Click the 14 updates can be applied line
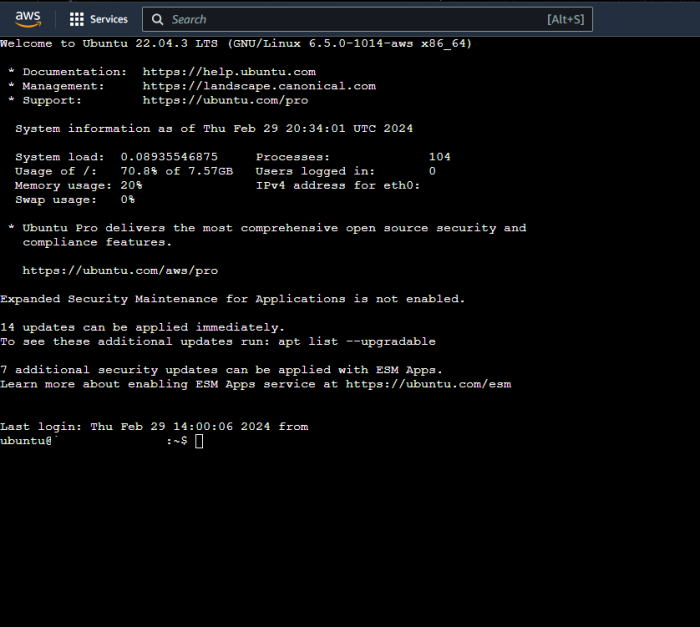 (142, 327)
